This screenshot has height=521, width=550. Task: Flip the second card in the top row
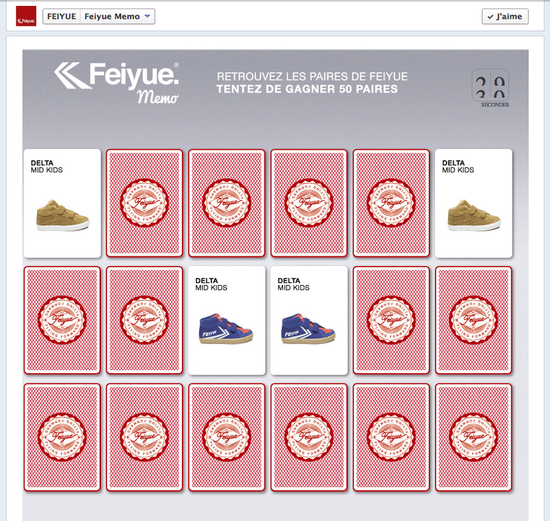[145, 203]
